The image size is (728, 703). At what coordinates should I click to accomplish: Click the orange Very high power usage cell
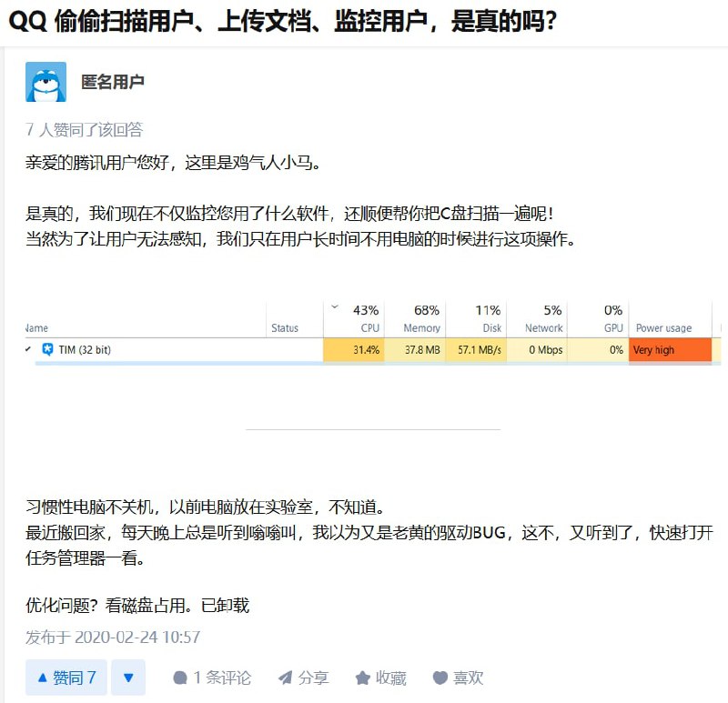670,349
